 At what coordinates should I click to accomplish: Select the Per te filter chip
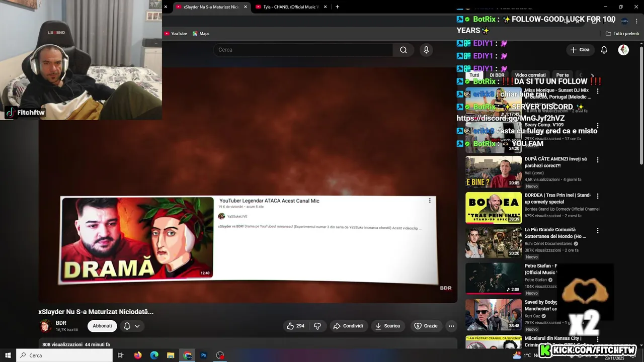pos(562,75)
